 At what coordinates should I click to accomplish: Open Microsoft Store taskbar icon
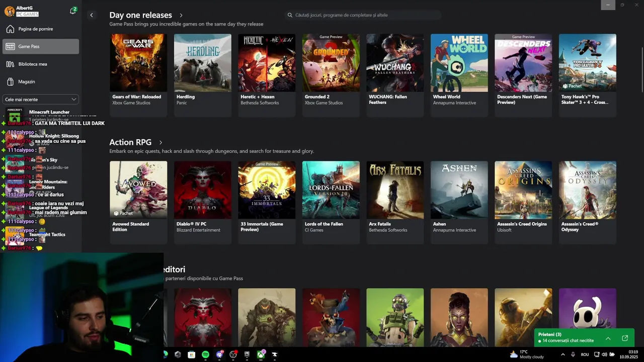coord(191,354)
